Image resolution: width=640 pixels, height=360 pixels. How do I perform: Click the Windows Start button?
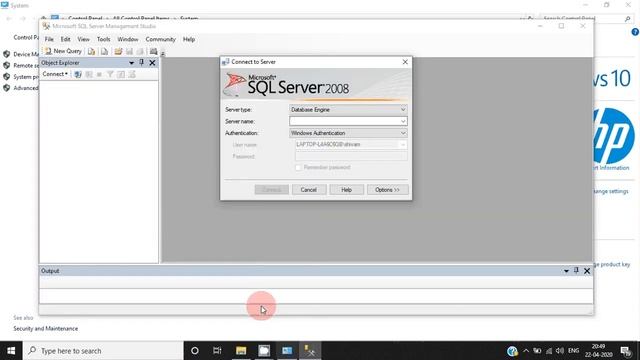coord(11,351)
